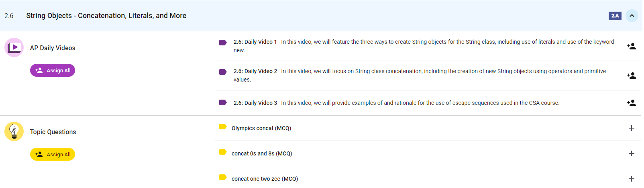Click purple tag icon beside Daily Video 3
The image size is (644, 188).
coord(223,102)
